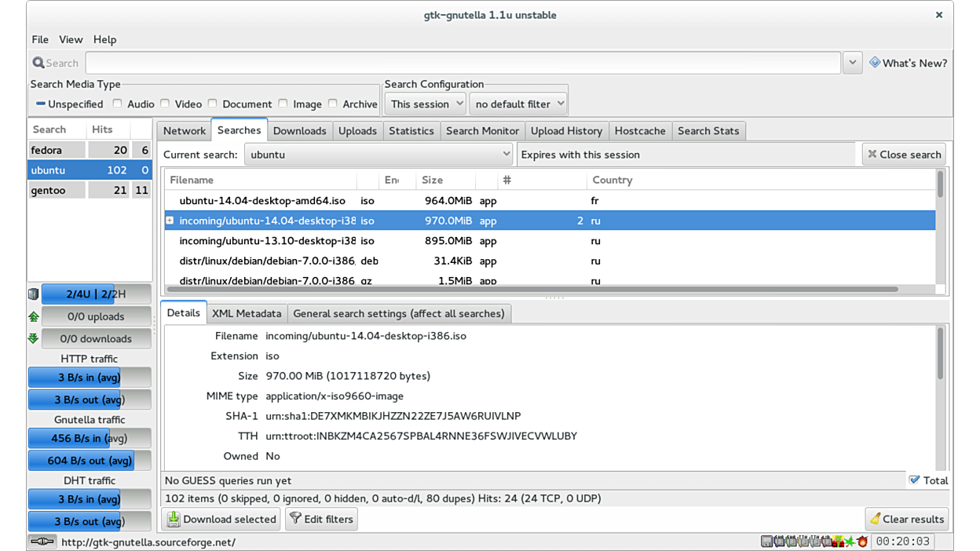Select the gentoo search in the list
Viewport: 980px width, 551px height.
(49, 190)
